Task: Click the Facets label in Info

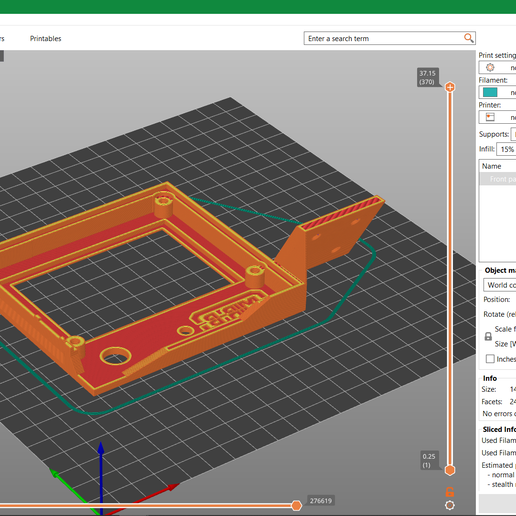Action: pyautogui.click(x=492, y=402)
